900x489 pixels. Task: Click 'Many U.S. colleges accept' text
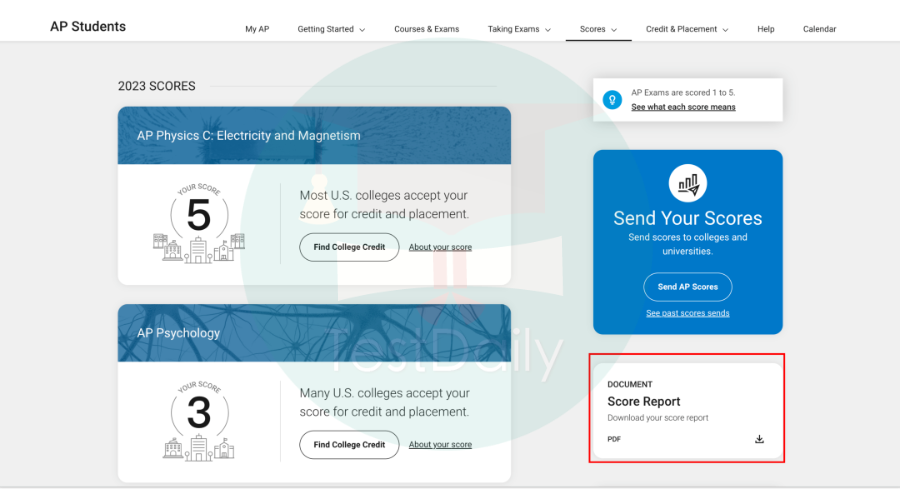click(385, 402)
